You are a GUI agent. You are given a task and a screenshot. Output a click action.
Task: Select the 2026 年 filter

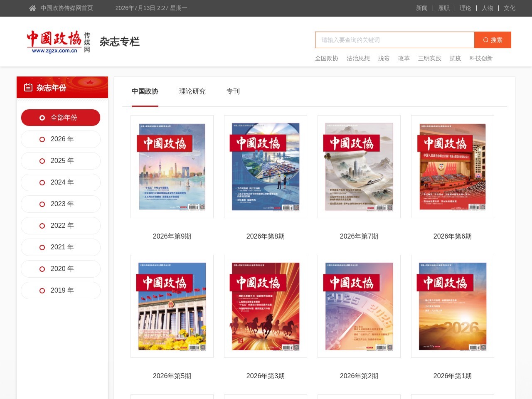61,139
